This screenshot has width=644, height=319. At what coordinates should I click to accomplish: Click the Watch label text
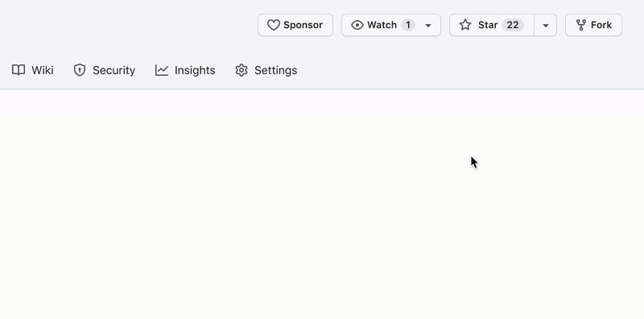pyautogui.click(x=382, y=25)
